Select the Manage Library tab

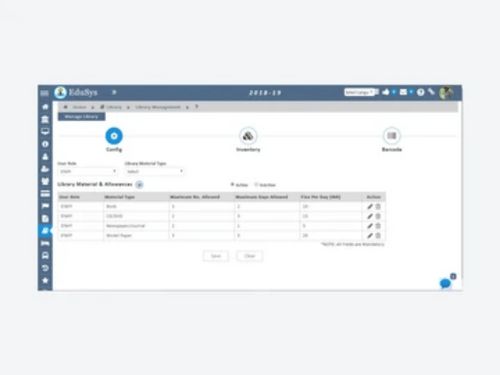coord(82,117)
